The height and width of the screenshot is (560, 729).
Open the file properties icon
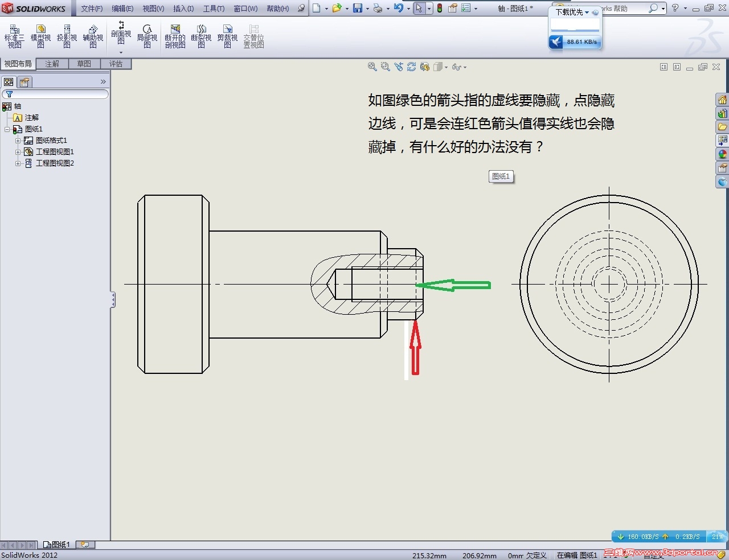[453, 8]
